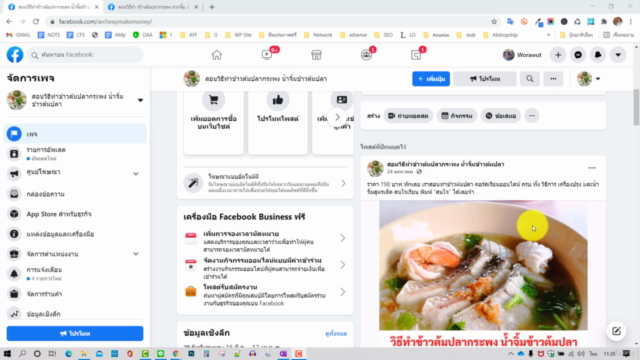
Task: Open the Task View taskbar icon
Action: click(x=52, y=353)
